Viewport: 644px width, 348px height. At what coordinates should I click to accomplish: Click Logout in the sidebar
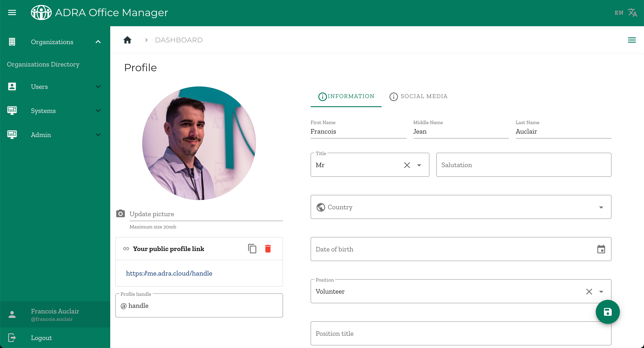(41, 338)
